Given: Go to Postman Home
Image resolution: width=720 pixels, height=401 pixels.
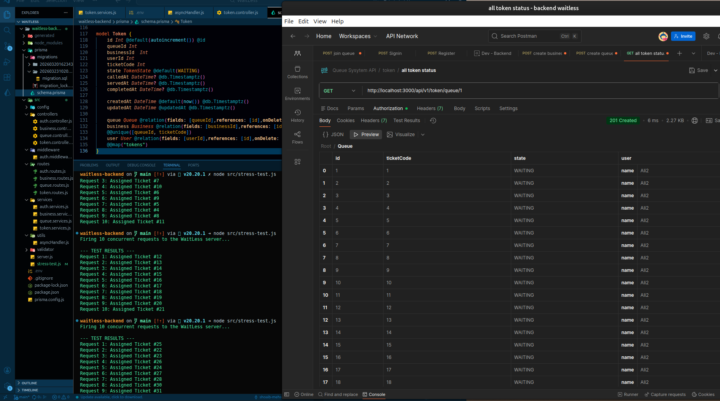Looking at the screenshot, I should [323, 36].
